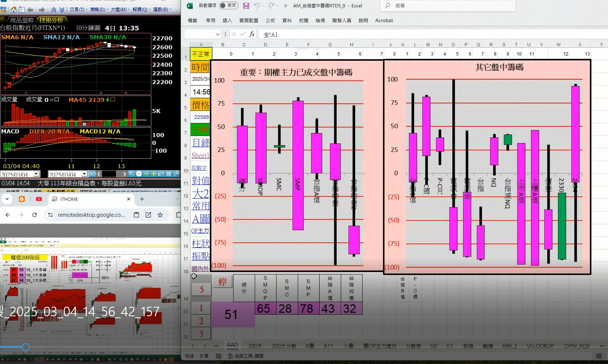
Task: Click the fit-to-frame icon on chart toolbar
Action: pyautogui.click(x=169, y=174)
